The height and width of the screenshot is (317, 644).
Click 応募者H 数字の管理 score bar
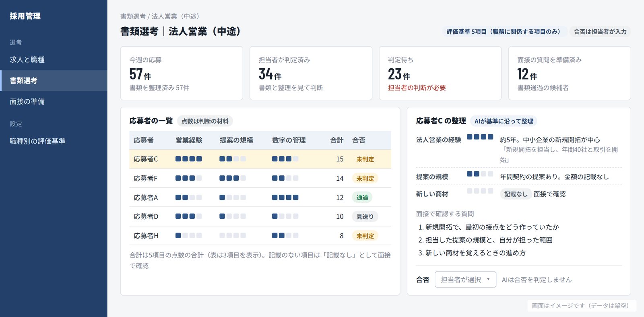coord(285,236)
